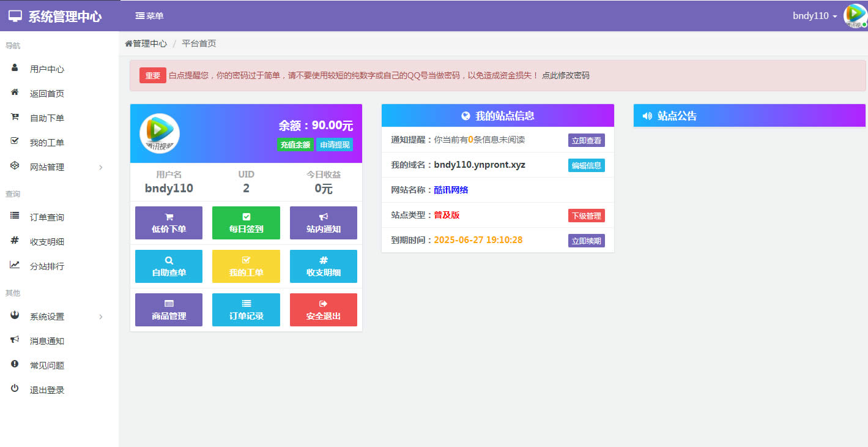Click the monitor icon beside 系统管理中心

pos(15,17)
